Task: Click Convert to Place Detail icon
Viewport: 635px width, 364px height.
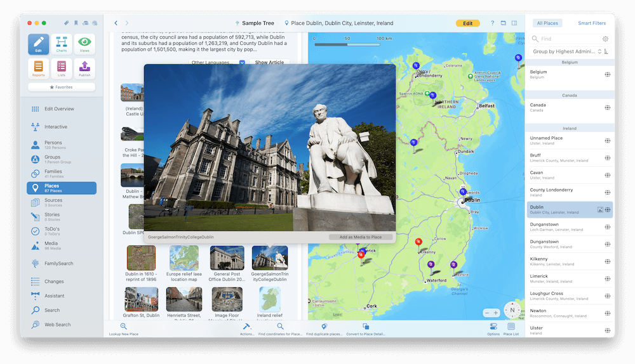Action: coord(366,327)
